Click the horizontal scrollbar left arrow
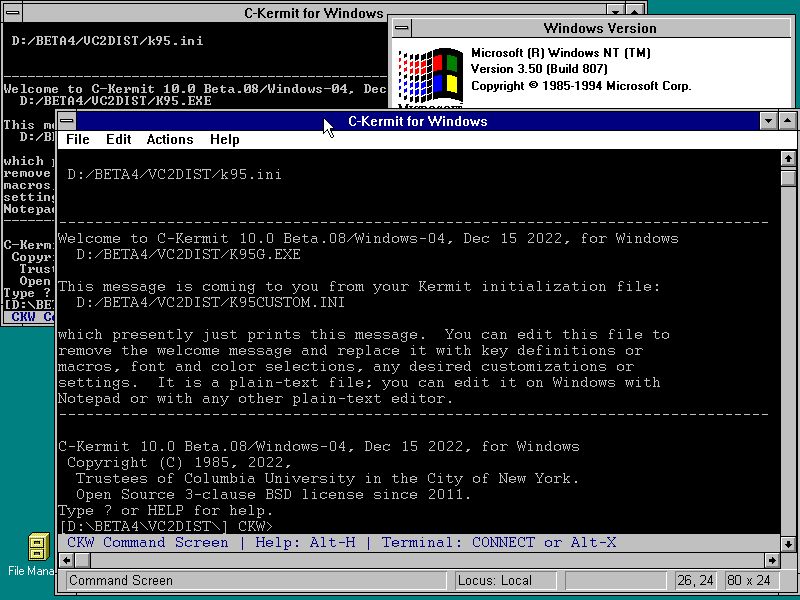800x600 pixels. point(67,560)
